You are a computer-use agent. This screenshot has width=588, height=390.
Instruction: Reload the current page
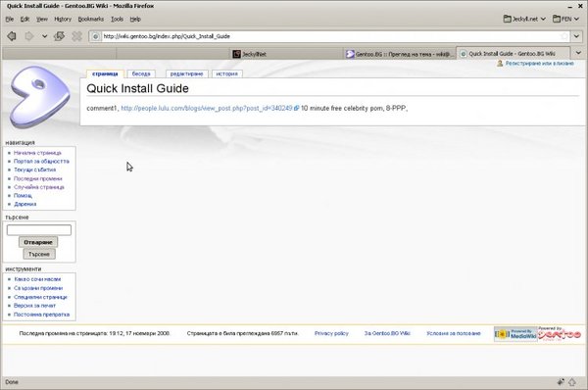pyautogui.click(x=59, y=36)
